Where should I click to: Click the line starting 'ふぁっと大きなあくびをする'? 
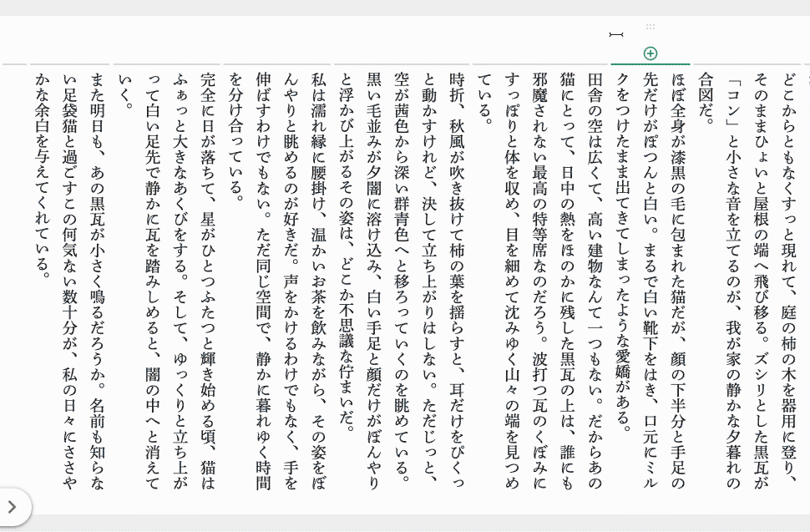click(x=180, y=281)
